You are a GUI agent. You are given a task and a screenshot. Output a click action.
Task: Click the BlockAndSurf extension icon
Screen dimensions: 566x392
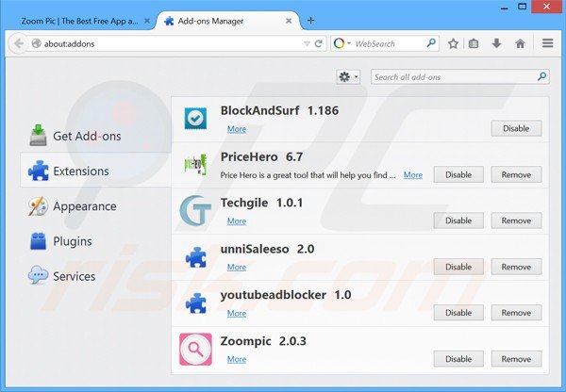click(195, 119)
